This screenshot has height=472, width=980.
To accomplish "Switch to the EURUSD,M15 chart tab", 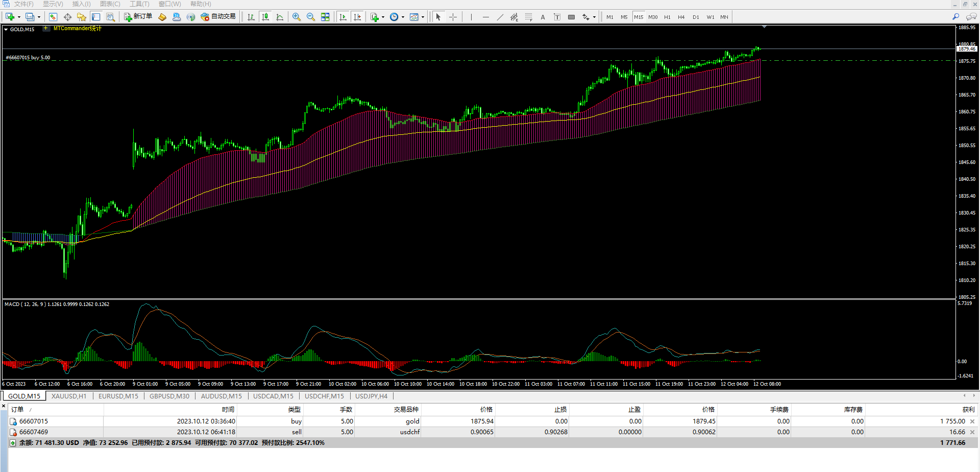I will point(118,396).
